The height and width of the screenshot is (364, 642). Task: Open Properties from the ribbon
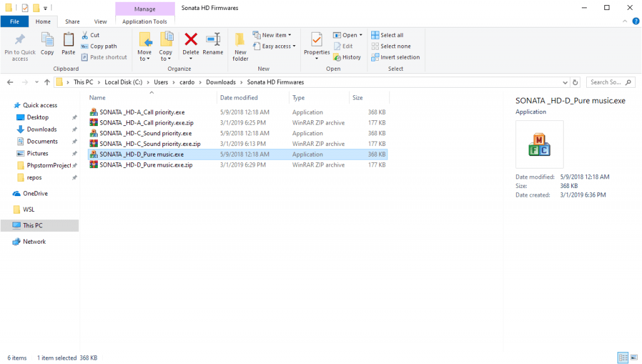pyautogui.click(x=317, y=41)
